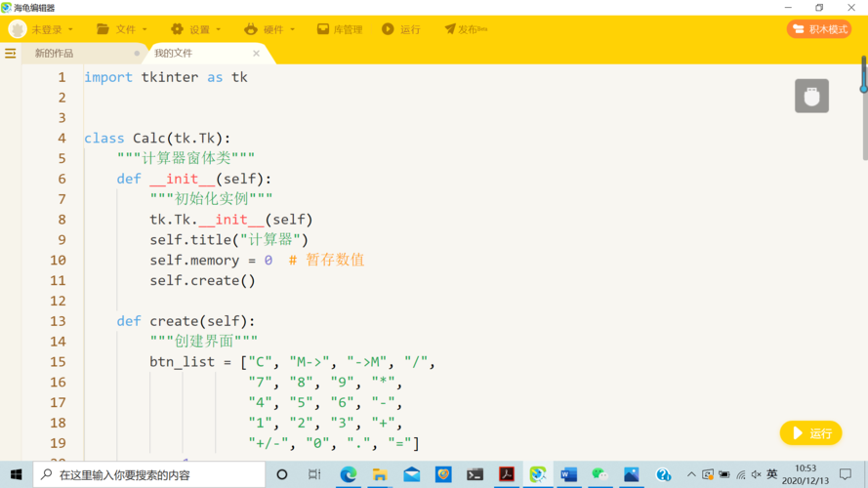Click the gray device button in editor
The width and height of the screenshot is (868, 488).
click(811, 96)
